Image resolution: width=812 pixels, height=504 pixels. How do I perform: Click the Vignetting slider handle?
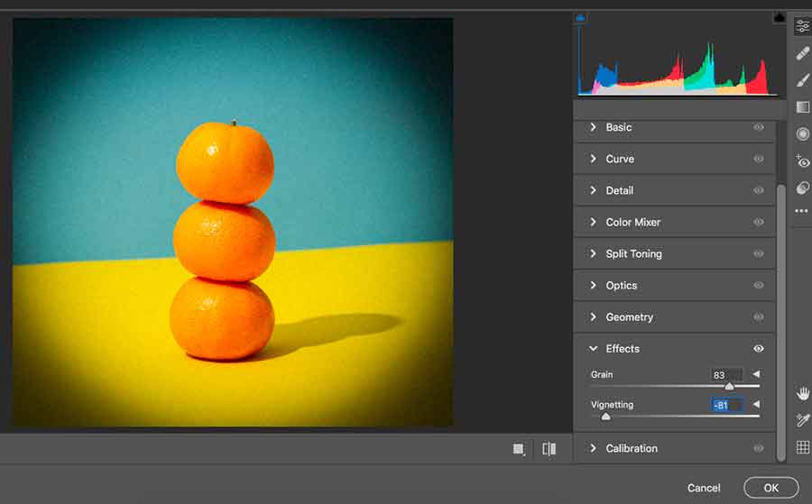click(x=606, y=417)
